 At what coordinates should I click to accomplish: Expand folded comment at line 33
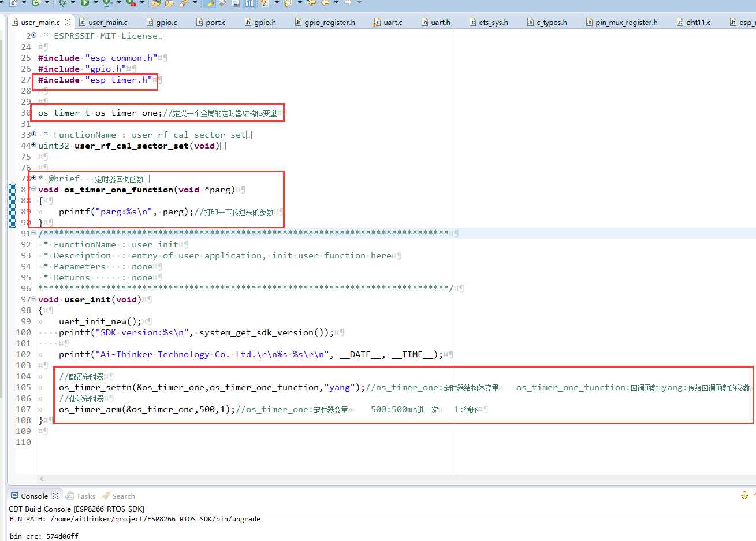tap(34, 135)
